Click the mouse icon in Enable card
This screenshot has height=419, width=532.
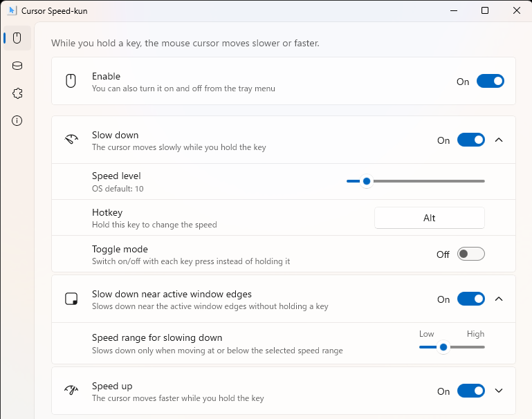(71, 81)
